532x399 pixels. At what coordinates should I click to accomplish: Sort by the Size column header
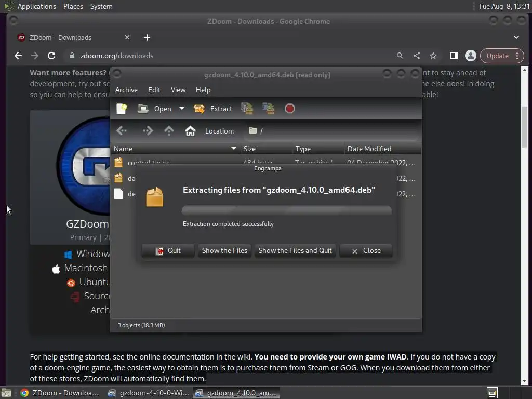coord(267,149)
